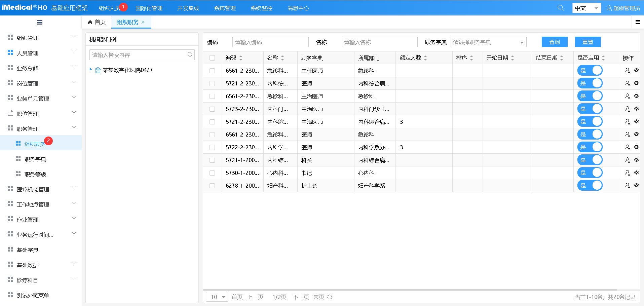
Task: Click the eye view icon for the 护士长 row
Action: click(636, 185)
